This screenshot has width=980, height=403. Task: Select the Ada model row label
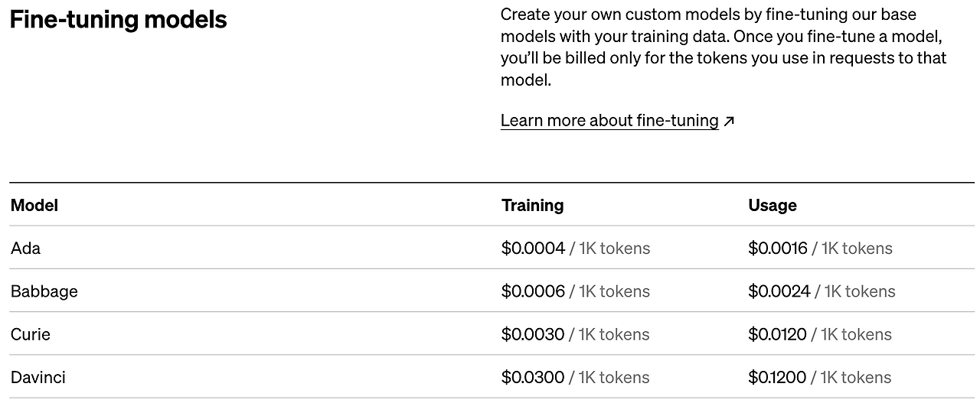tap(26, 248)
